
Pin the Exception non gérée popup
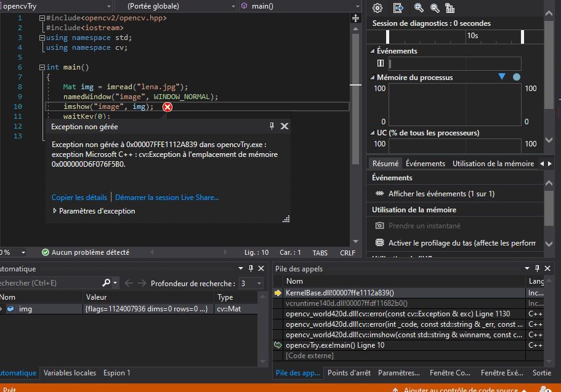coord(272,126)
